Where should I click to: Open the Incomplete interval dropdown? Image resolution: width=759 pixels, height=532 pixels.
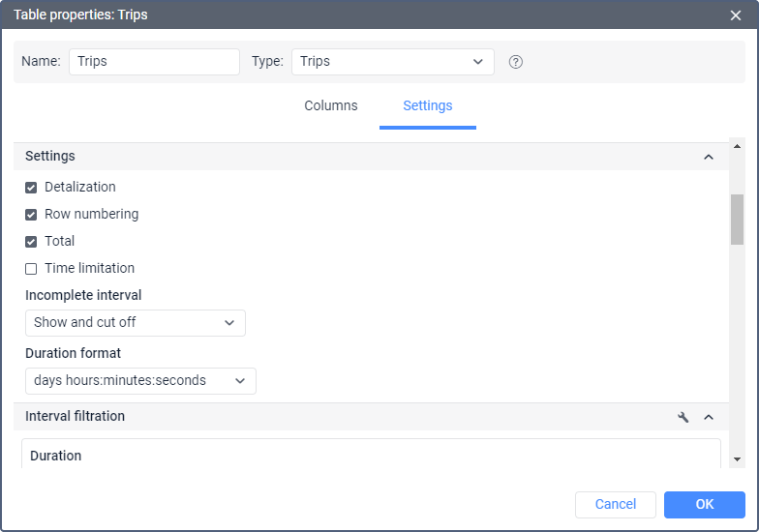(x=135, y=323)
